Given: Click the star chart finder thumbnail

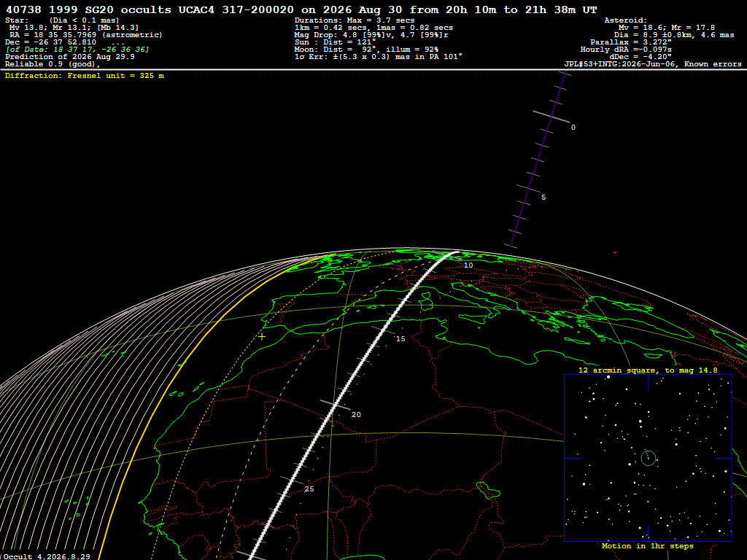Looking at the screenshot, I should point(648,458).
